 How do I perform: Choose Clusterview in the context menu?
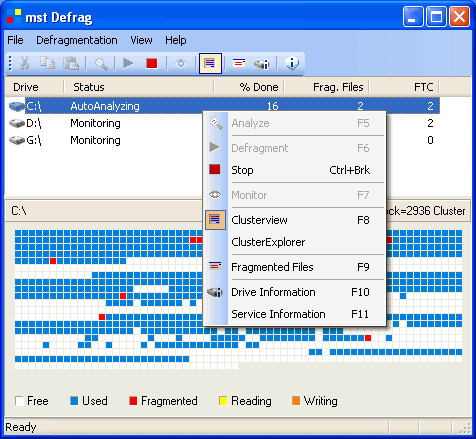[x=295, y=220]
